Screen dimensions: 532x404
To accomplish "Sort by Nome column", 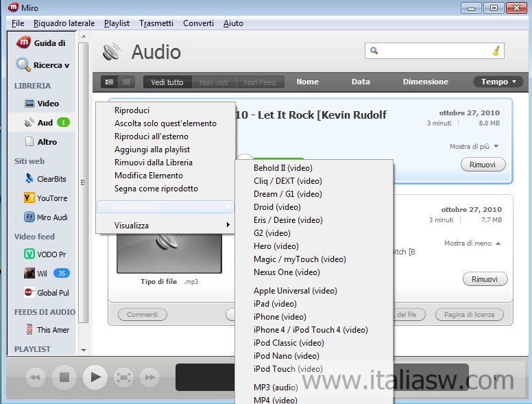I will click(x=307, y=82).
